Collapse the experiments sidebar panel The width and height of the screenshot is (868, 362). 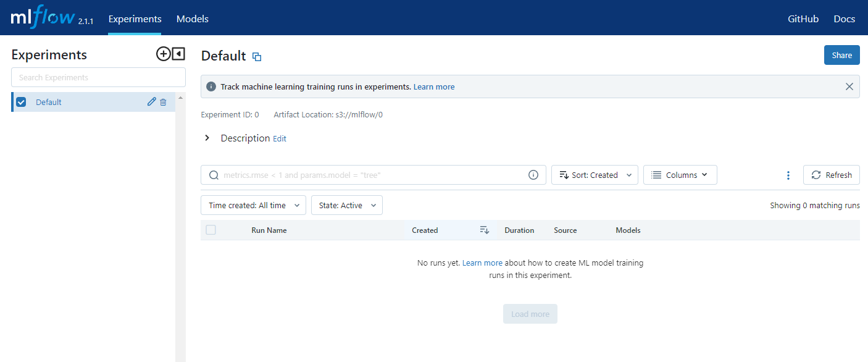point(178,54)
